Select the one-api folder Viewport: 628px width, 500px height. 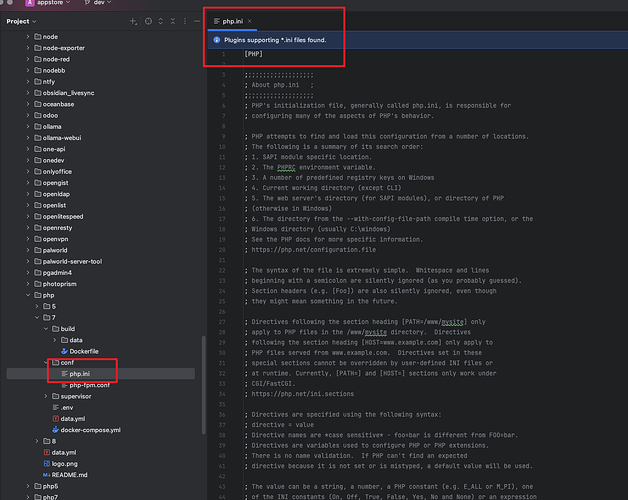click(50, 149)
